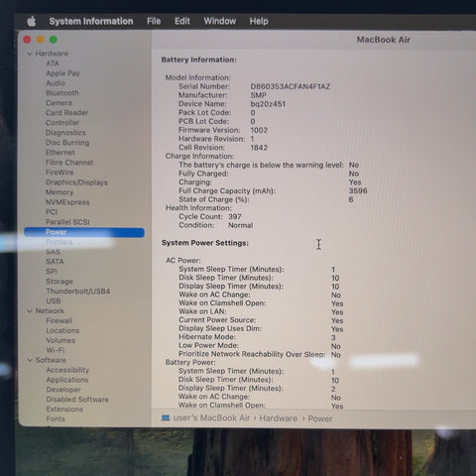Screen dimensions: 476x476
Task: Open the File menu
Action: point(154,21)
